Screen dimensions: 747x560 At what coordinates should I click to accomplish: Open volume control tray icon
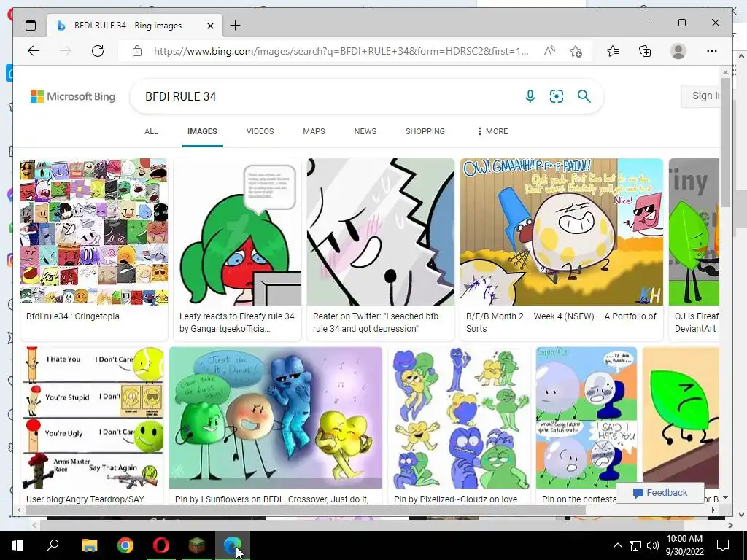pos(653,545)
